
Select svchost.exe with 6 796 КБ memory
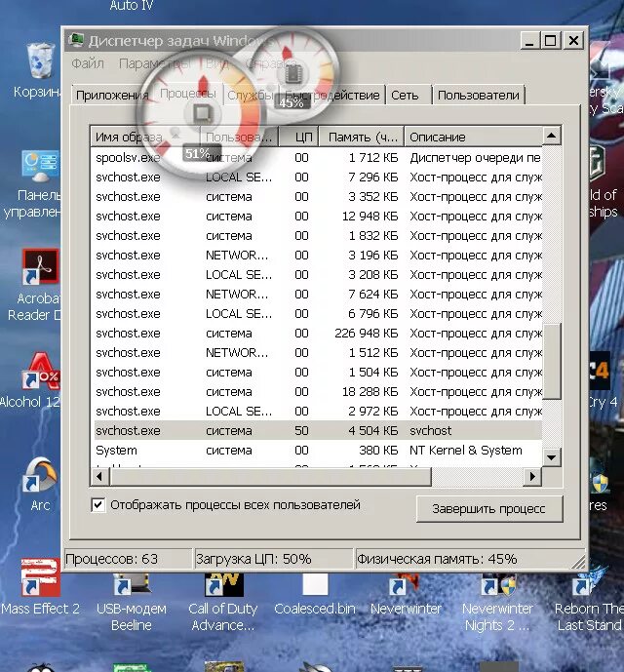tap(316, 313)
